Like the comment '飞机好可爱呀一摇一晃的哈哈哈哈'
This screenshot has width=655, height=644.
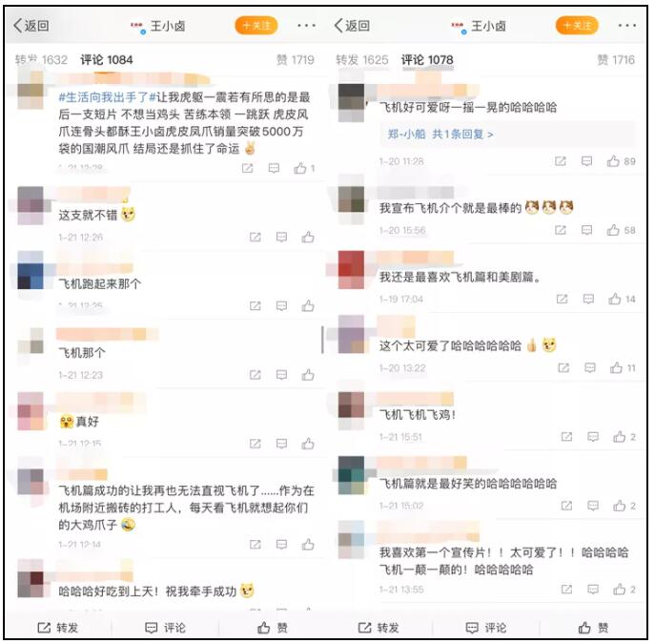(x=621, y=161)
